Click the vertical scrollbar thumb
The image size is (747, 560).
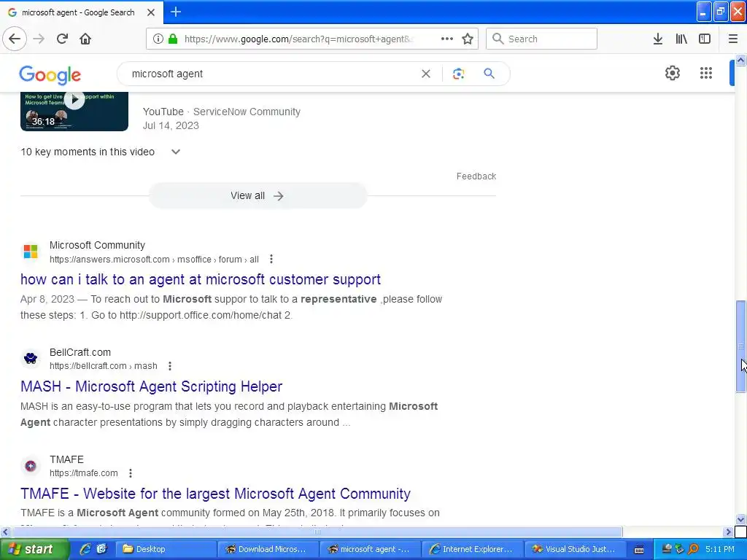coord(740,346)
